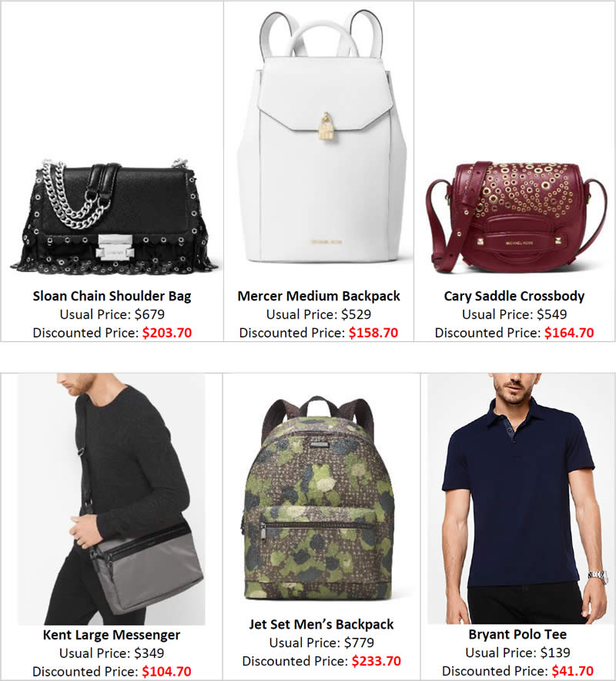This screenshot has height=681, width=616.
Task: Select the camo Jet Set Men's Backpack image
Action: (x=320, y=498)
